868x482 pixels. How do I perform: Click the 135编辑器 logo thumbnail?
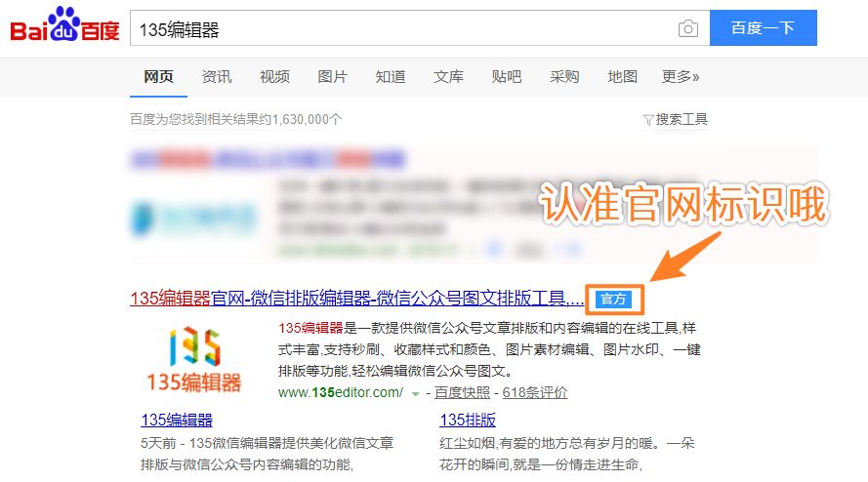point(194,360)
